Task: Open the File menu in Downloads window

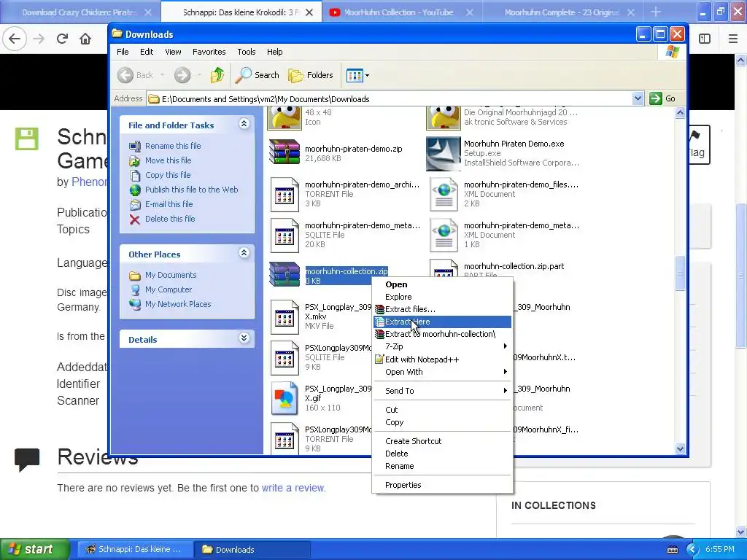Action: coord(123,52)
